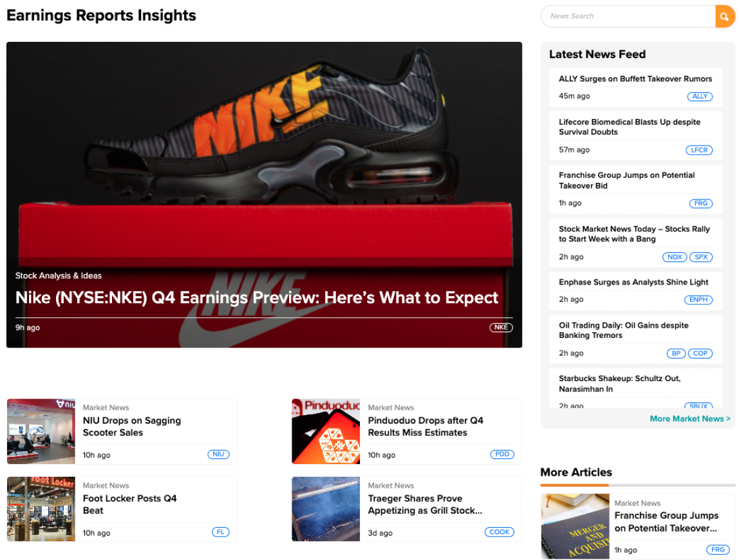Screen dimensions: 739x560
Task: Open Traeger Shares Prove Appetizing article
Action: point(425,504)
